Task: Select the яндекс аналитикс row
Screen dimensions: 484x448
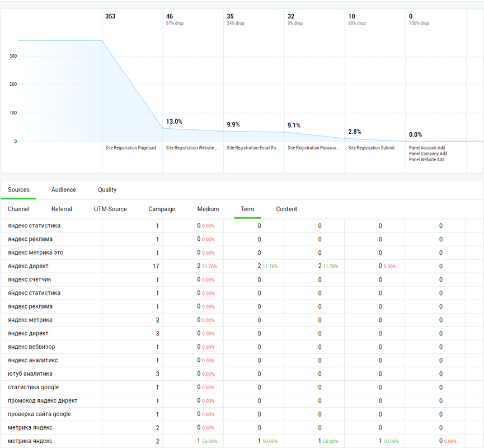Action: click(242, 360)
